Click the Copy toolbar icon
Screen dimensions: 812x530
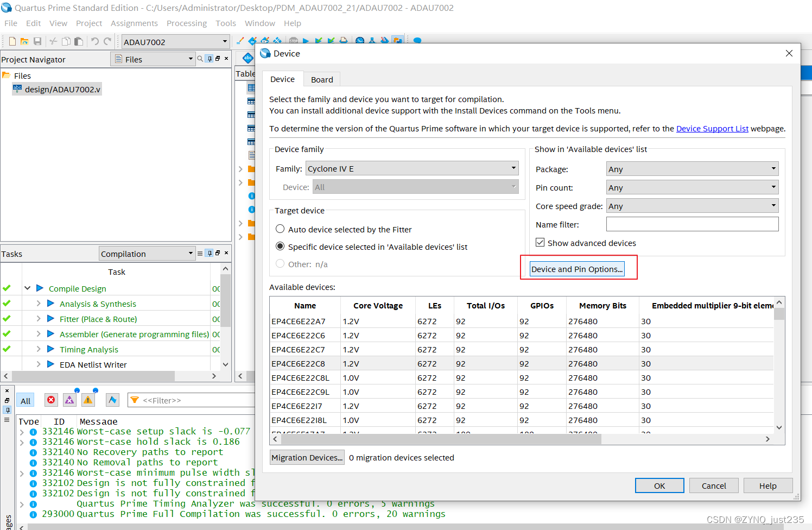66,41
